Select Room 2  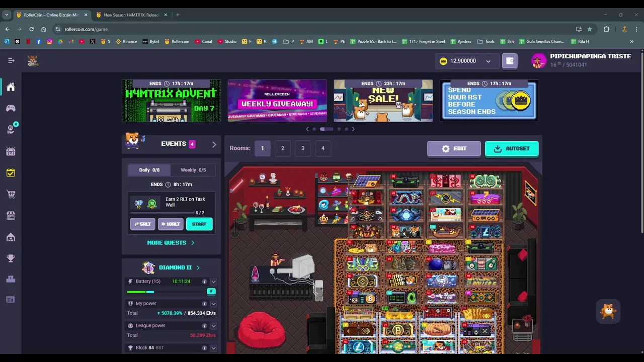(282, 148)
